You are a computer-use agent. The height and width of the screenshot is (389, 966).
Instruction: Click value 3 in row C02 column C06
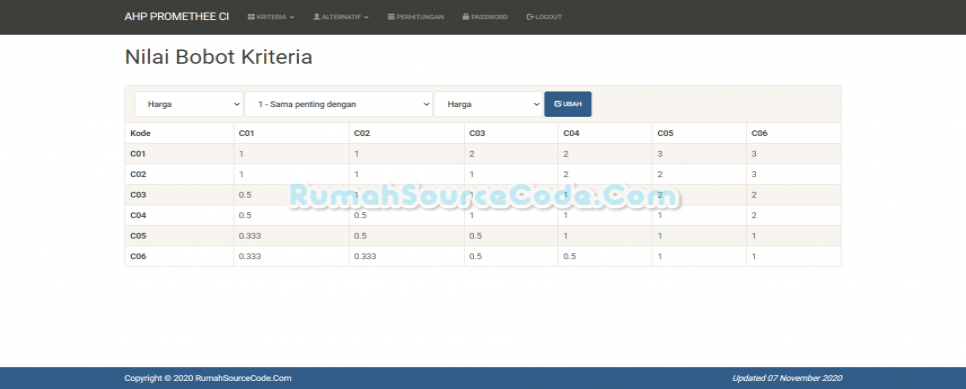coord(754,174)
